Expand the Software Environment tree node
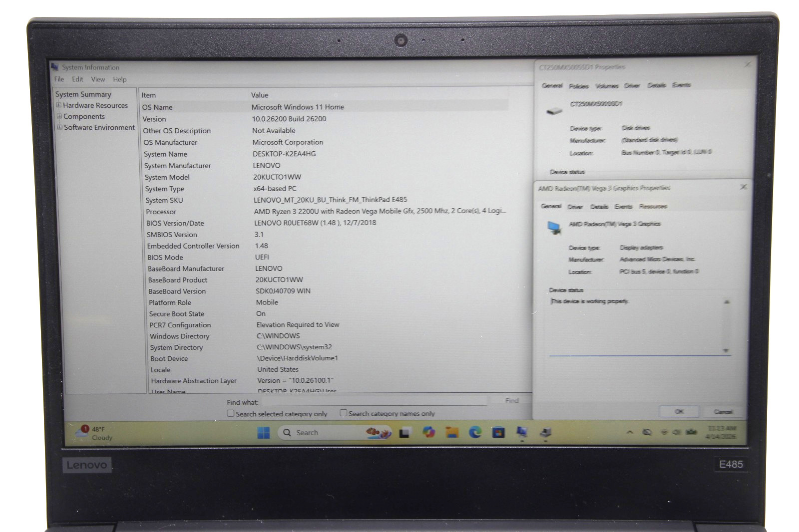799x532 pixels. point(60,127)
